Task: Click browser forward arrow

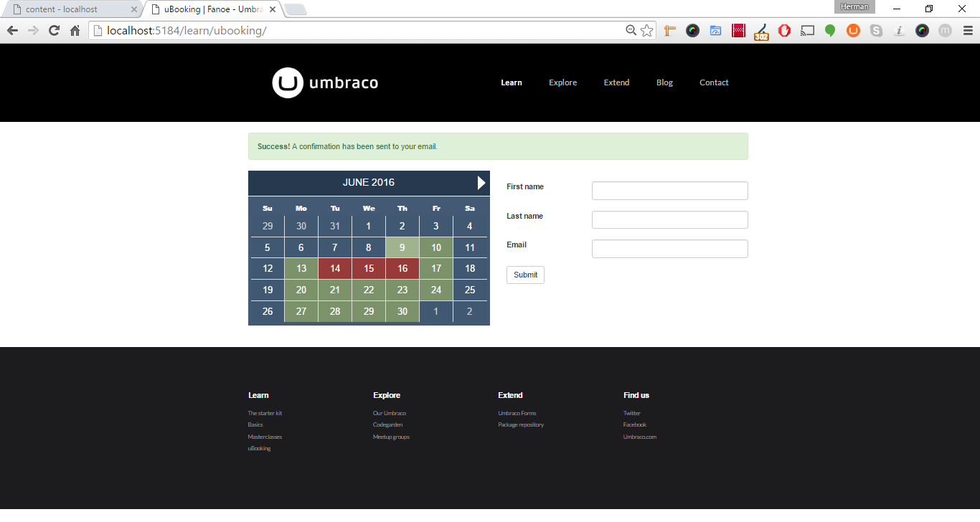Action: pos(33,31)
